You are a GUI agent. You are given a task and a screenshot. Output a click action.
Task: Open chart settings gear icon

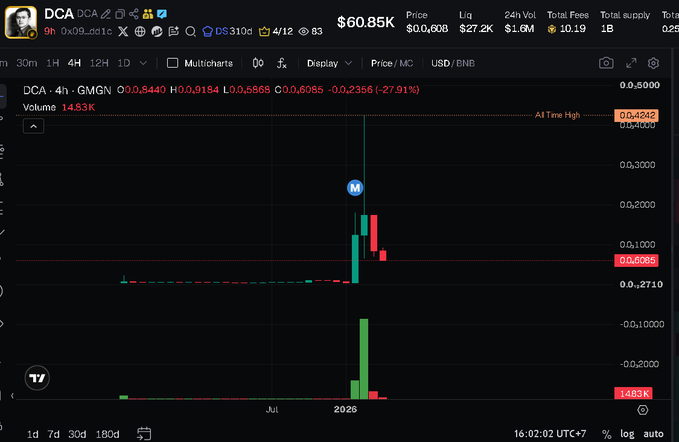[x=653, y=63]
